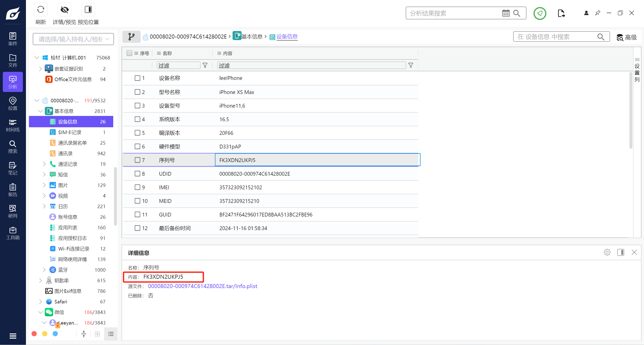Click the 预览位置 layout icon

pos(88,10)
